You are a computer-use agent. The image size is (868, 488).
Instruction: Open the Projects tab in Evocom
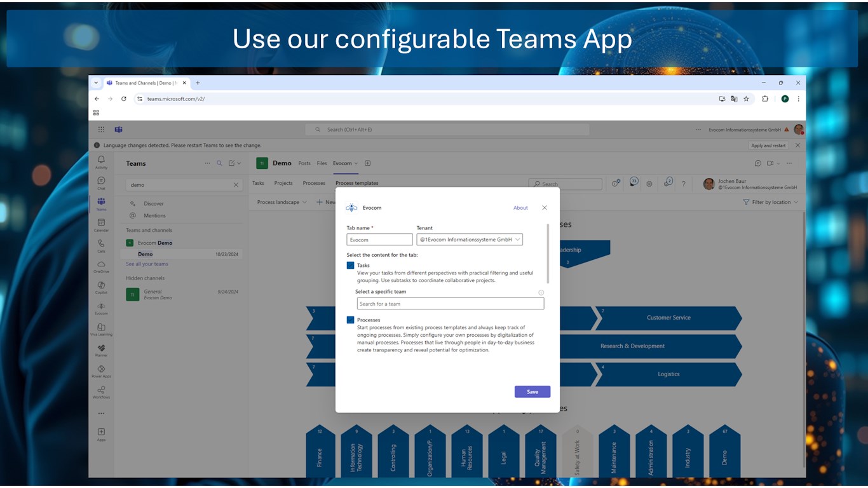coord(283,183)
